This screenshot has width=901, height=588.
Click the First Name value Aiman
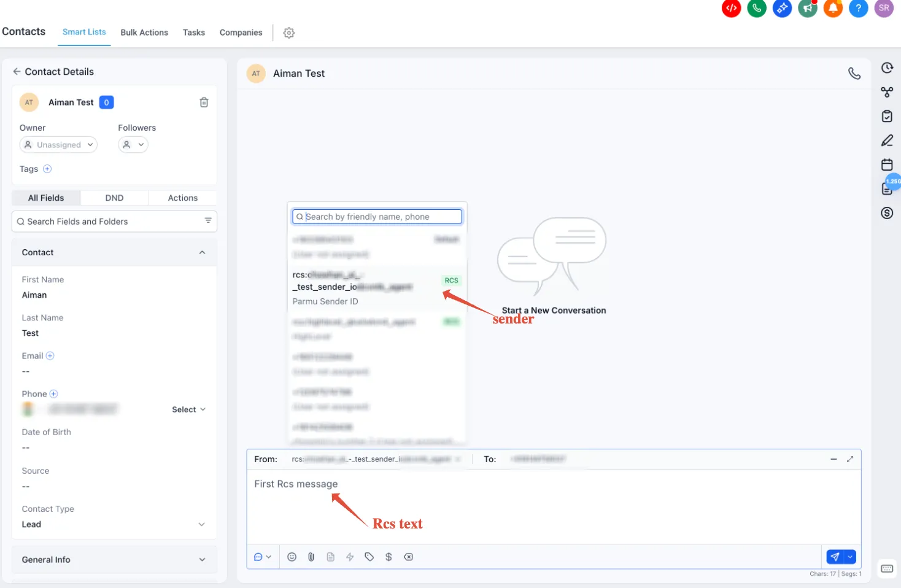[34, 295]
